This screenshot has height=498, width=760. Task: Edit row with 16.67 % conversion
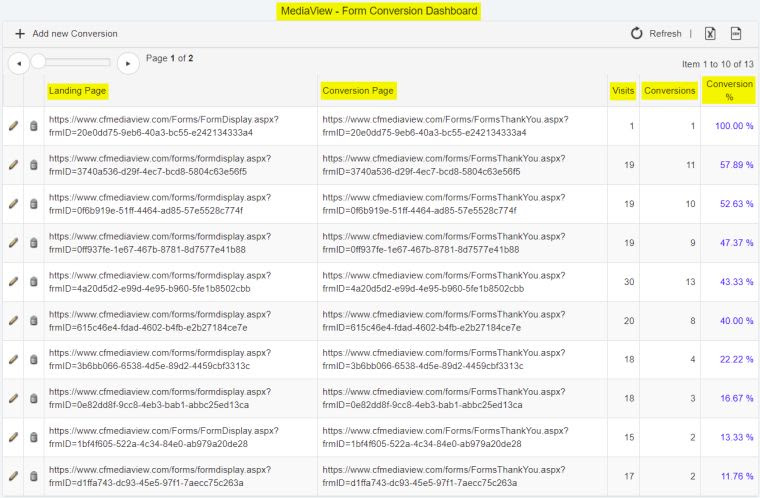(14, 398)
